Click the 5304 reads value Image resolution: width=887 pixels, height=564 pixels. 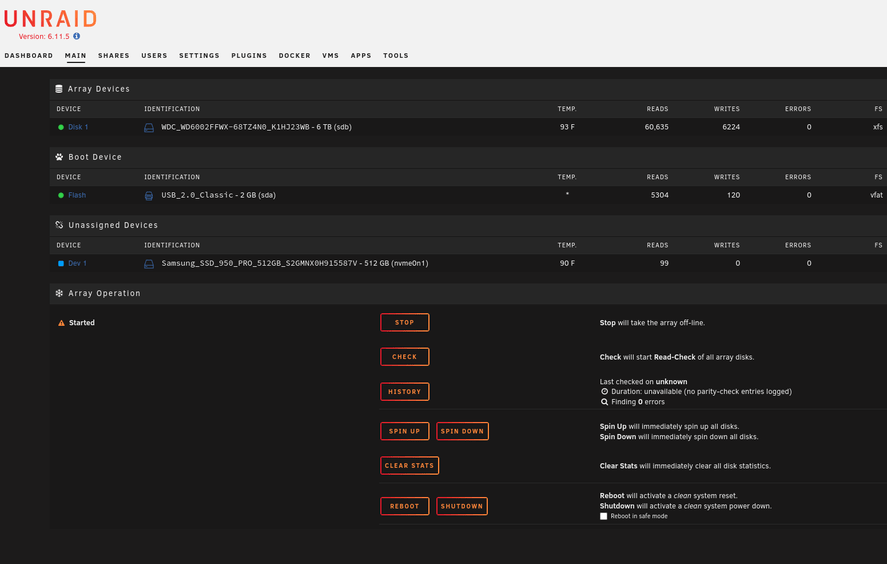(x=660, y=195)
